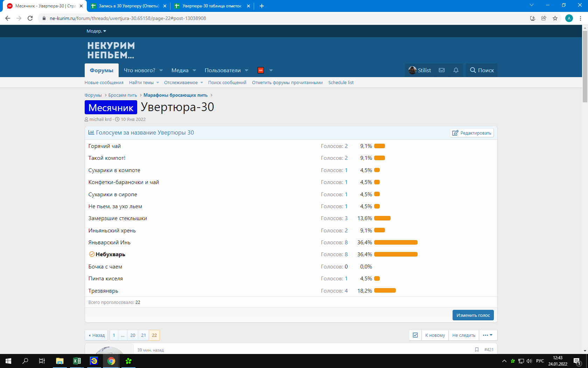Screen dimensions: 588x368
Task: Go to previous page with Назад
Action: (x=96, y=335)
